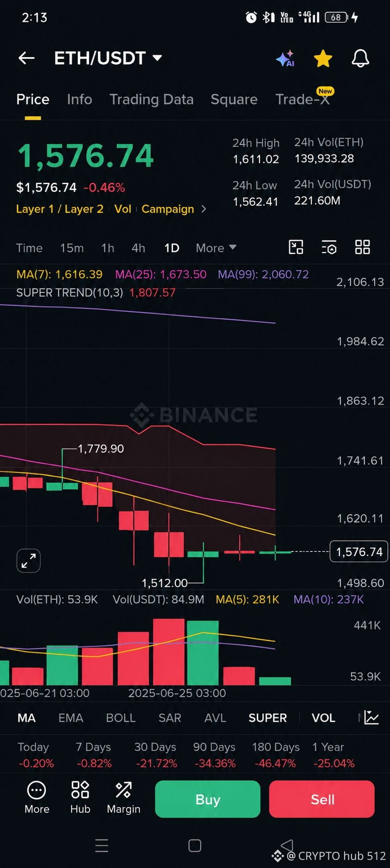Toggle the AVL indicator
The image size is (390, 868).
pyautogui.click(x=215, y=718)
